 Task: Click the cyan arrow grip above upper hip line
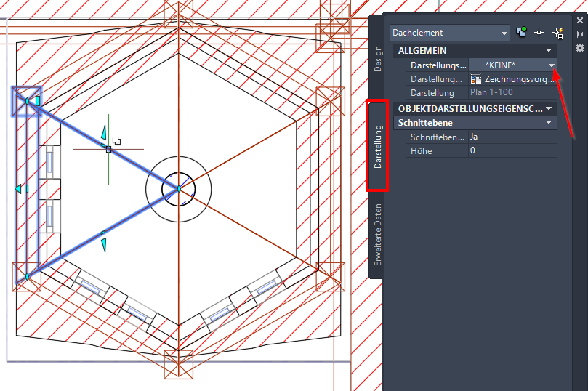tap(104, 133)
